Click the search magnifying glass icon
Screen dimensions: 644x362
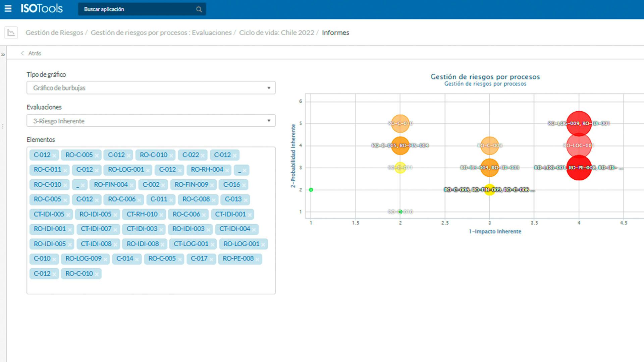(199, 9)
